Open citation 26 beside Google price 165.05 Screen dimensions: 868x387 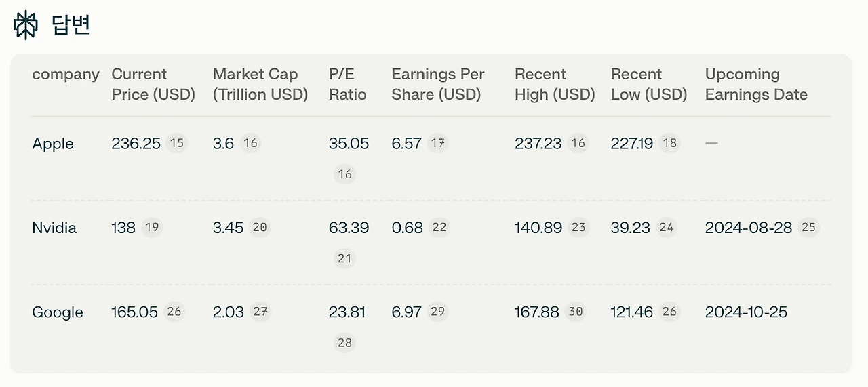[x=174, y=311]
